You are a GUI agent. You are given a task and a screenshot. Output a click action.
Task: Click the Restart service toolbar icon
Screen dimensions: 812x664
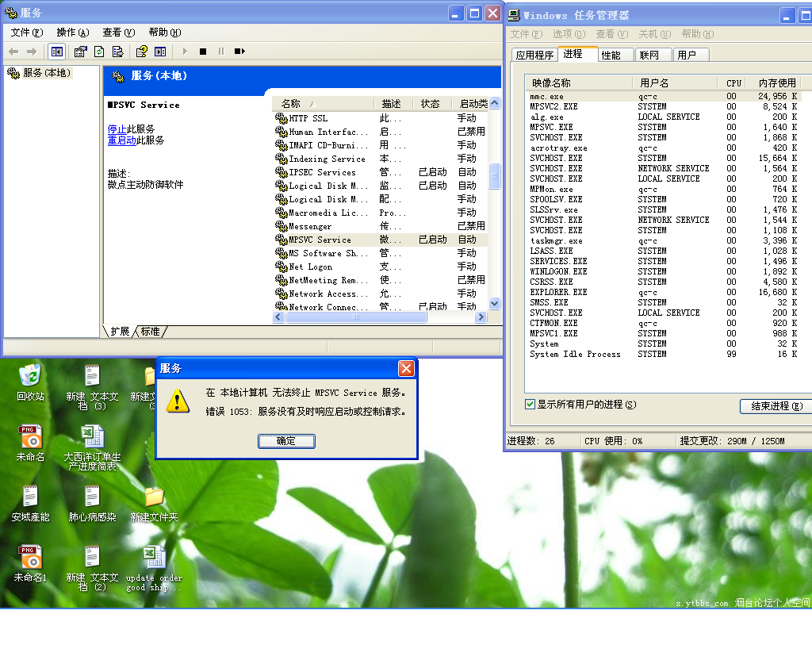[239, 52]
